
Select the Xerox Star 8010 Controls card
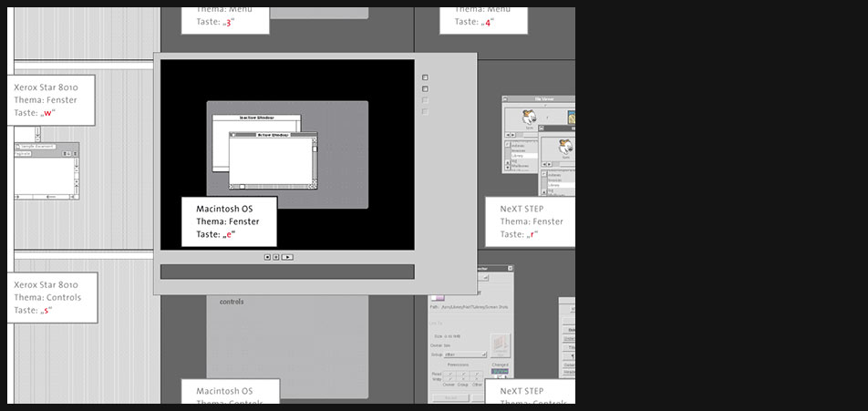click(52, 297)
